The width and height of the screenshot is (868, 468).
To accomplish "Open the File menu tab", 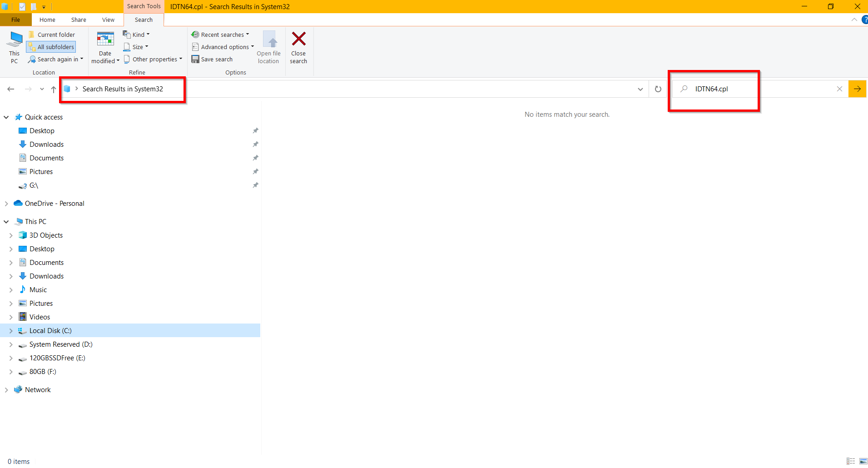I will coord(16,20).
